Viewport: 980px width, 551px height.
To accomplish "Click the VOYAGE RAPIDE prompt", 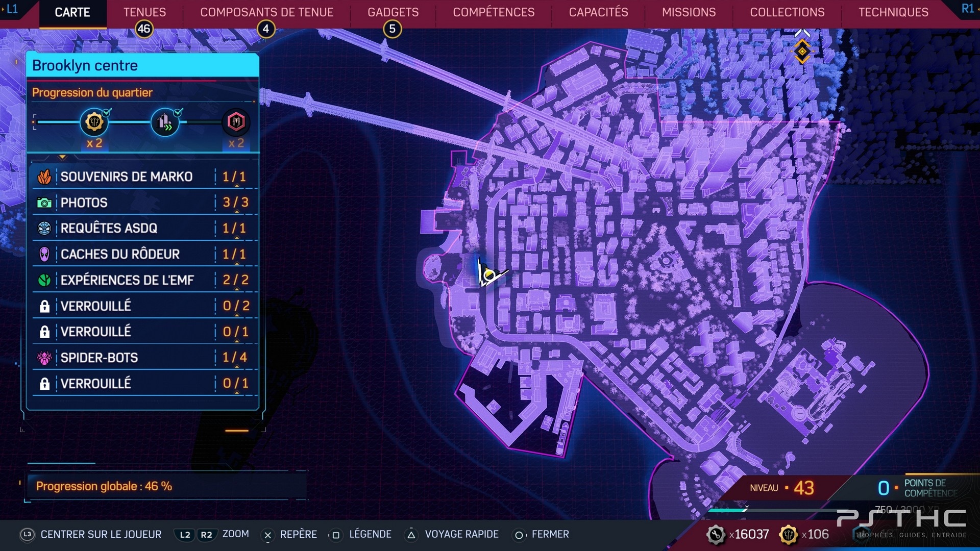I will pos(462,534).
